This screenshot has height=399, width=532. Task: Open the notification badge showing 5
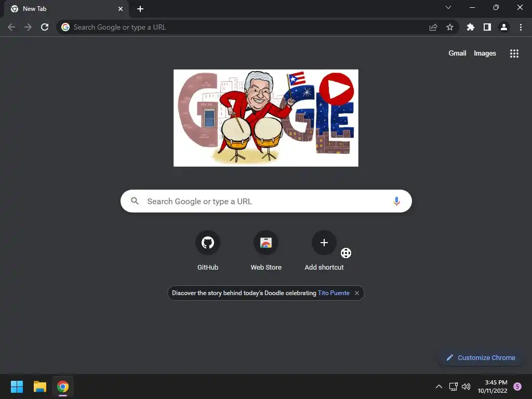point(517,387)
